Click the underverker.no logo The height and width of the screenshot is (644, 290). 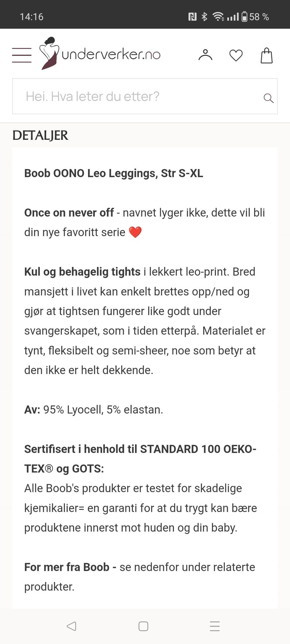(100, 54)
